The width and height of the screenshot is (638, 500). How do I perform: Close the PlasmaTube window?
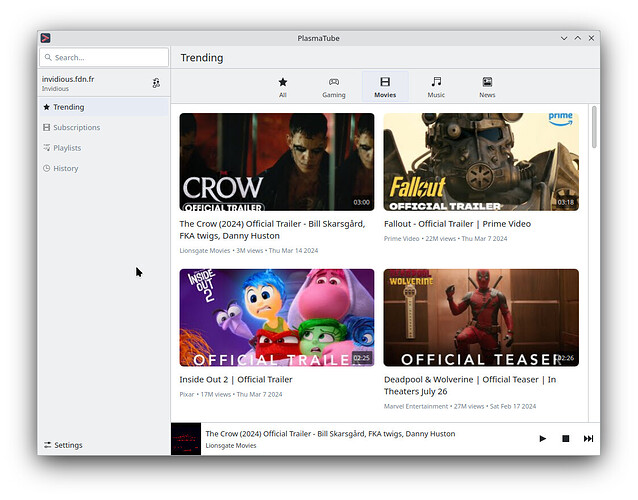591,38
